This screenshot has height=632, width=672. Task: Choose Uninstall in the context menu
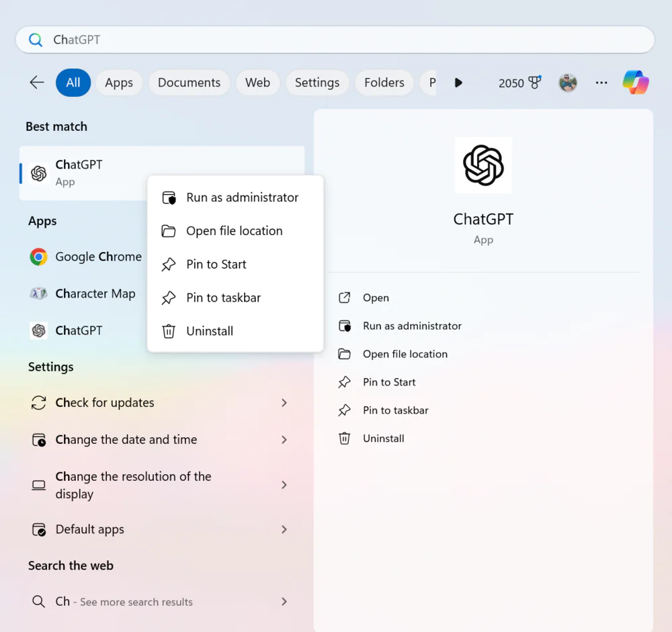tap(235, 331)
